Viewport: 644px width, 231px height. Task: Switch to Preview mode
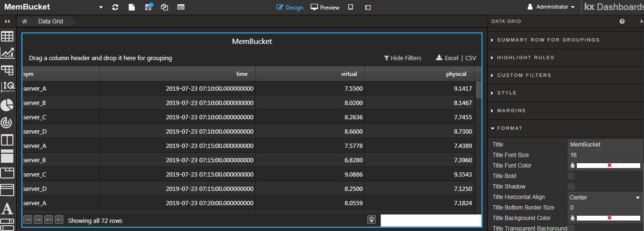coord(325,7)
